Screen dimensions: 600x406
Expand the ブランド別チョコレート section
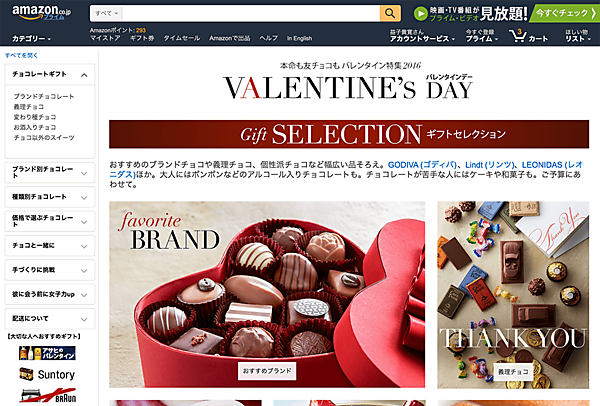(49, 172)
